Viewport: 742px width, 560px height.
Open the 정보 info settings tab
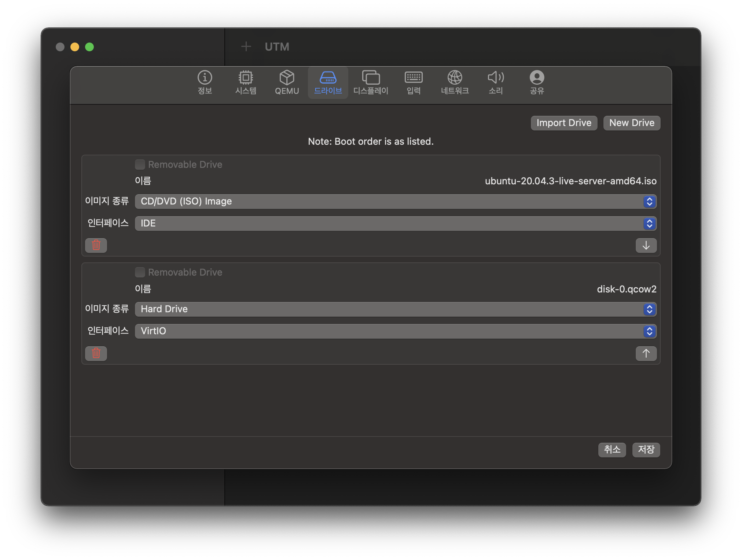pos(205,82)
